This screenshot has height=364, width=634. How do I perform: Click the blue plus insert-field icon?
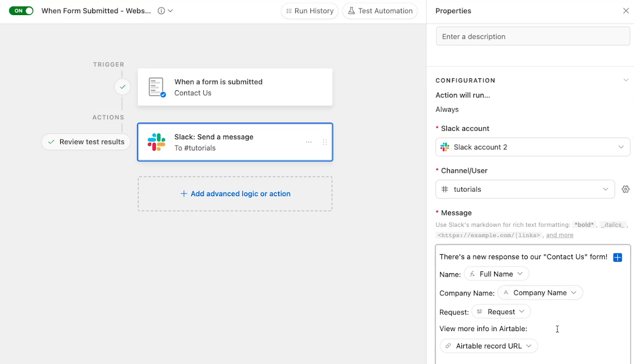pyautogui.click(x=617, y=257)
